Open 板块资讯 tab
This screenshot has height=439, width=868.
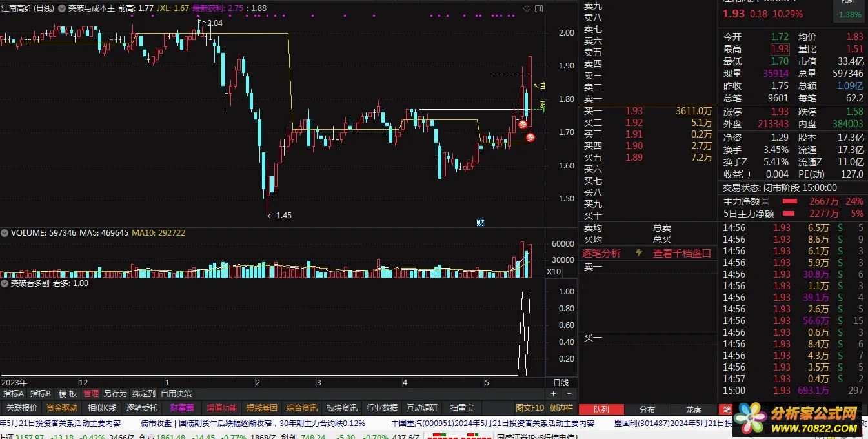point(342,407)
